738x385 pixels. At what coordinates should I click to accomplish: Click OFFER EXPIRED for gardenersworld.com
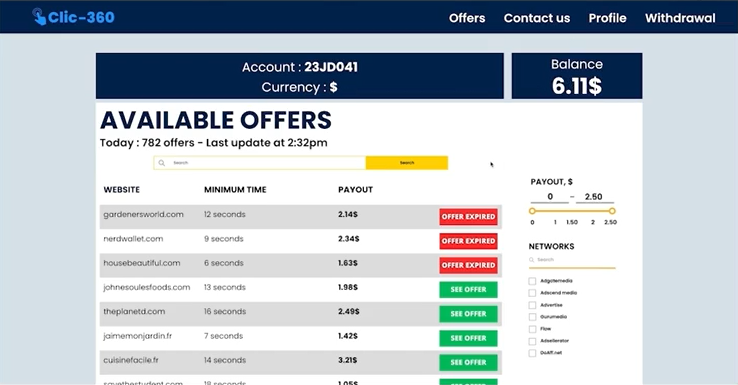468,217
